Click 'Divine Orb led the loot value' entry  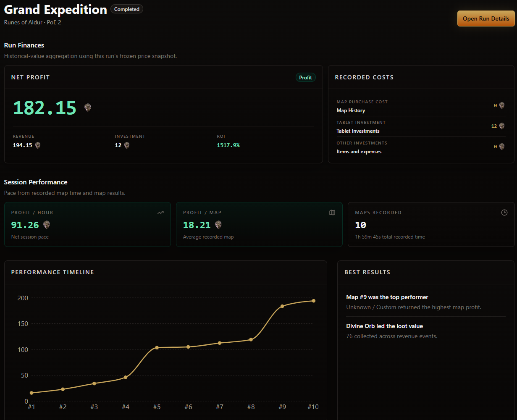coord(426,331)
